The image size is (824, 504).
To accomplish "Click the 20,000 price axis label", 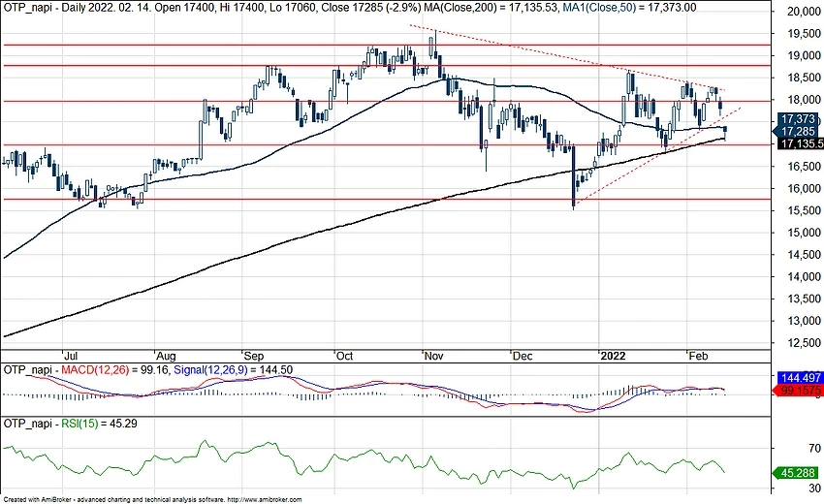I will (804, 12).
